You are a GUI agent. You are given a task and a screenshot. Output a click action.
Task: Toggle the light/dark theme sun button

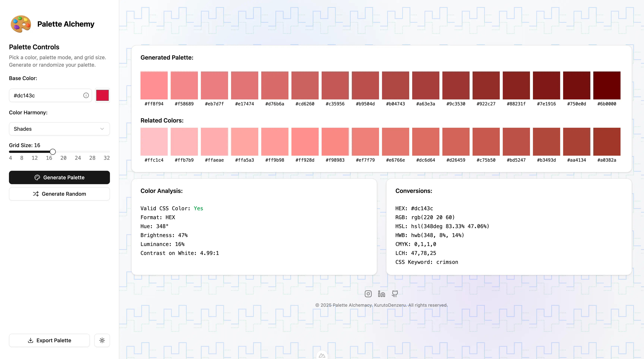pos(102,340)
